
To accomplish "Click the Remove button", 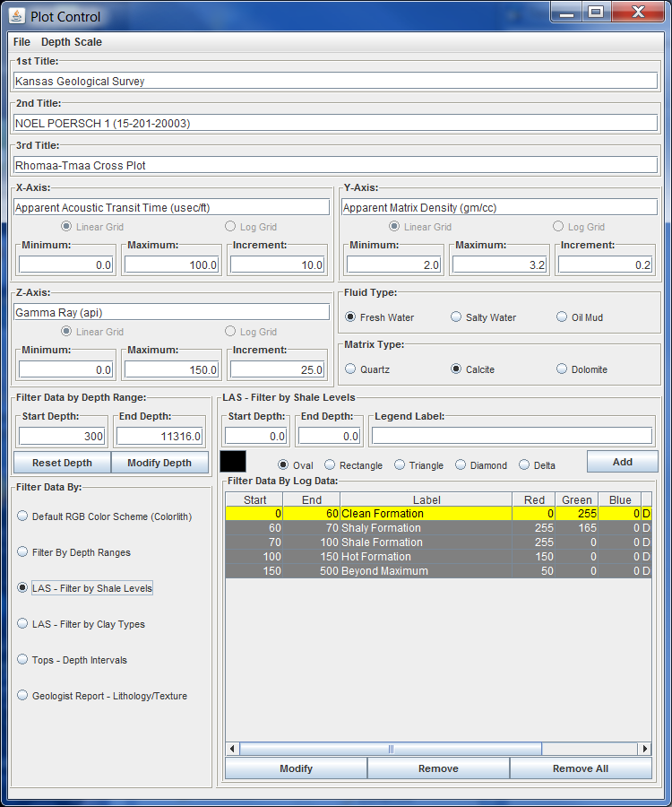I will click(x=438, y=768).
